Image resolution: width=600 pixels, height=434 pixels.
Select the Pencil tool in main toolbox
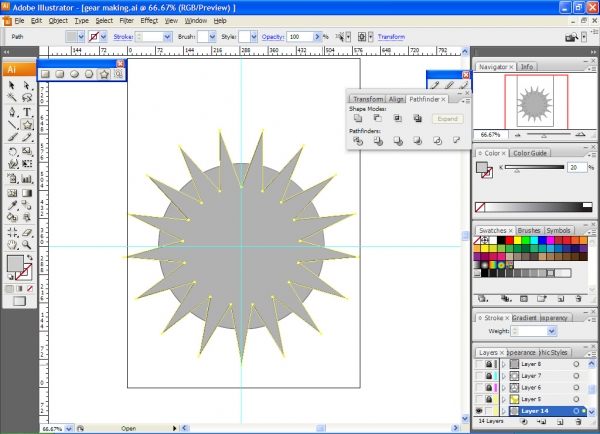click(x=26, y=137)
